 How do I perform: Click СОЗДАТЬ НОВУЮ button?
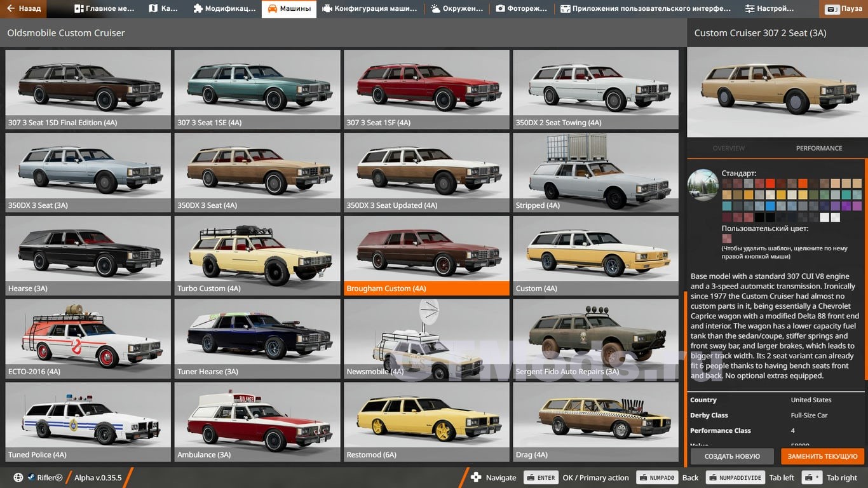coord(732,456)
